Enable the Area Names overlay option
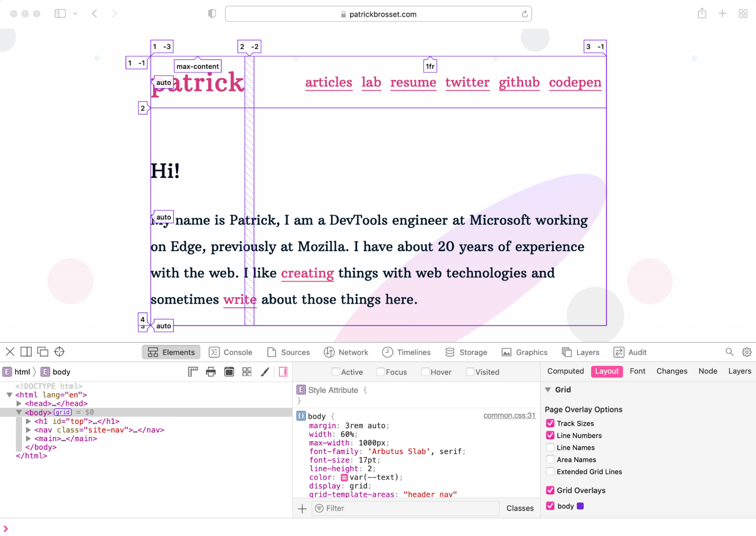Screen dimensions: 756x536 [x=551, y=459]
